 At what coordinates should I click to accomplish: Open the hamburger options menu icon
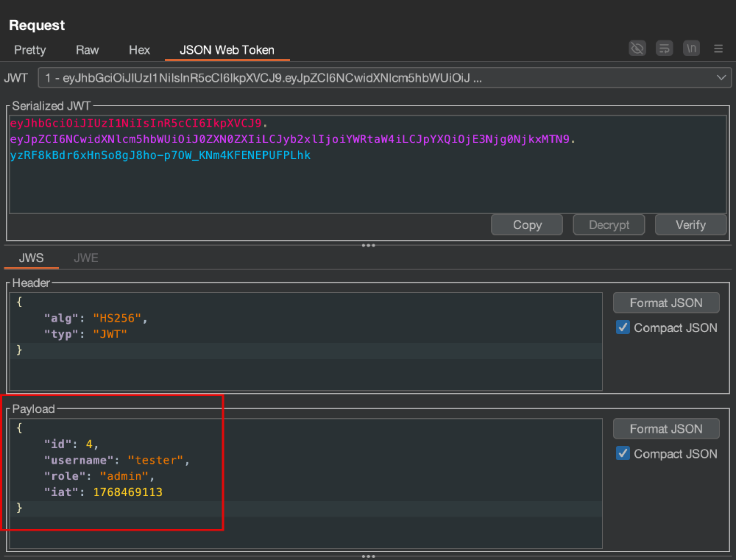click(718, 49)
